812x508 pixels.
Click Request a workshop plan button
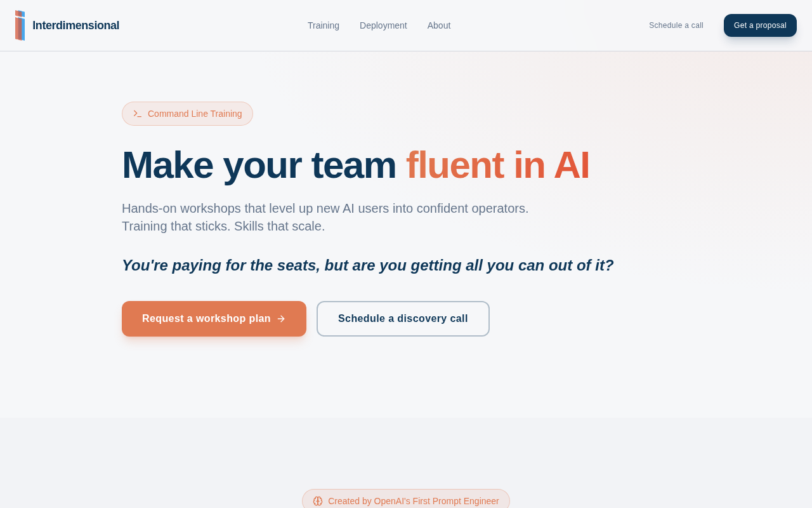[x=214, y=319]
